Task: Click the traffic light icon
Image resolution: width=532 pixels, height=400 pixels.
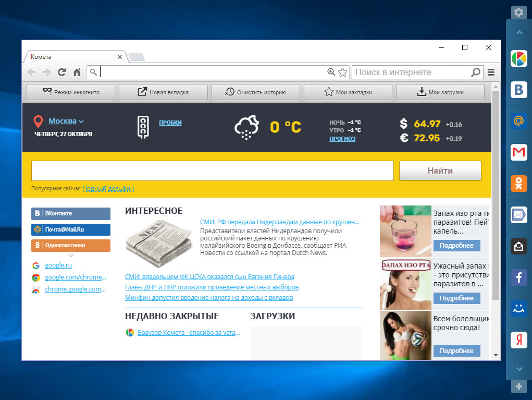Action: tap(143, 127)
